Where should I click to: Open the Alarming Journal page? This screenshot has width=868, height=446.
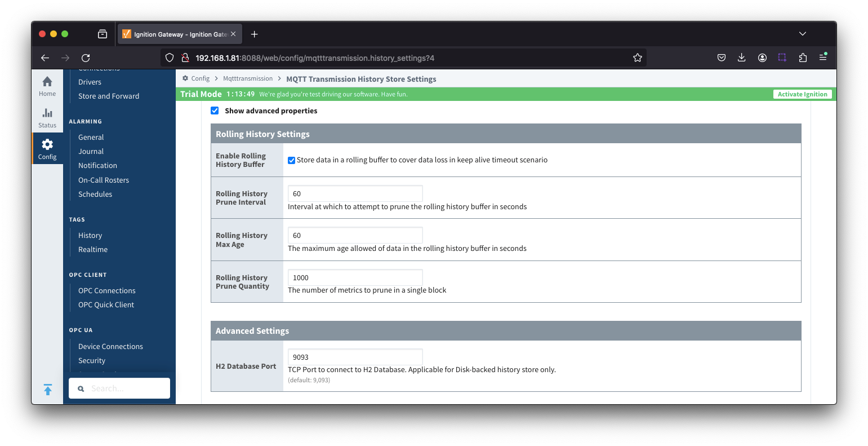click(x=91, y=151)
